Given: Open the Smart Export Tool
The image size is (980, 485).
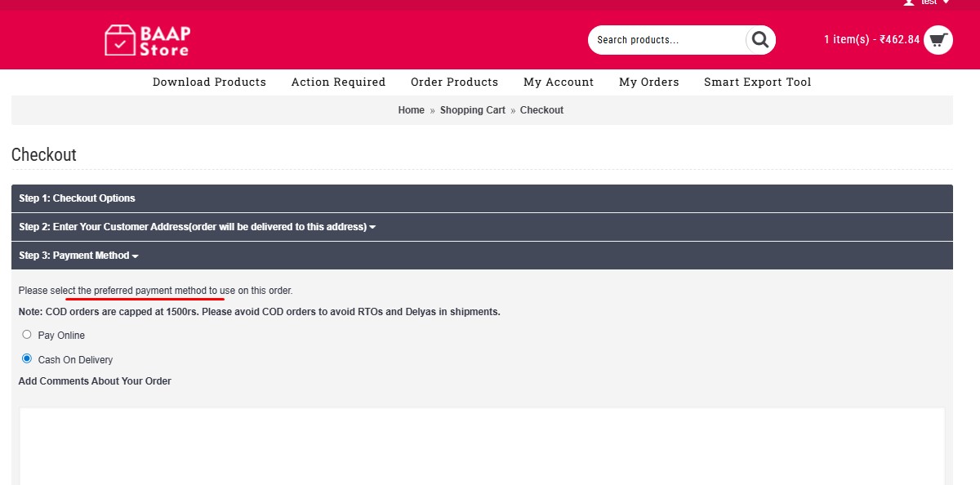Looking at the screenshot, I should pyautogui.click(x=757, y=82).
